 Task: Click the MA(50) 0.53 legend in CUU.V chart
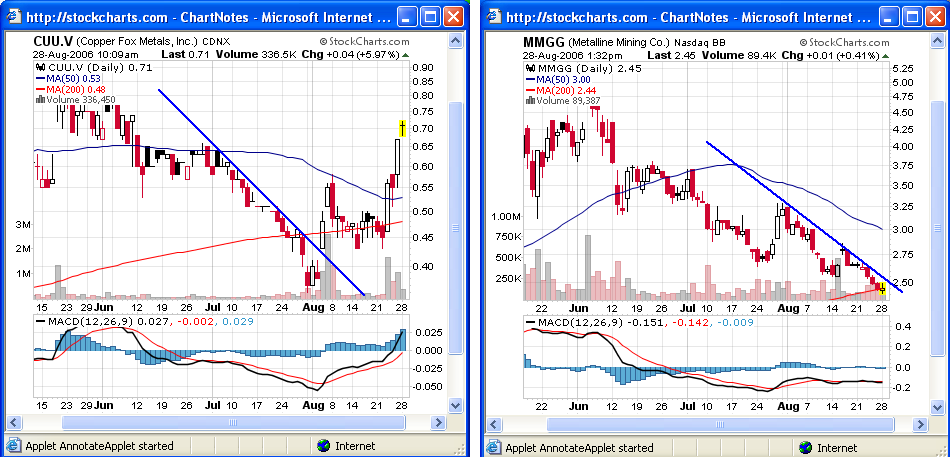tap(68, 78)
